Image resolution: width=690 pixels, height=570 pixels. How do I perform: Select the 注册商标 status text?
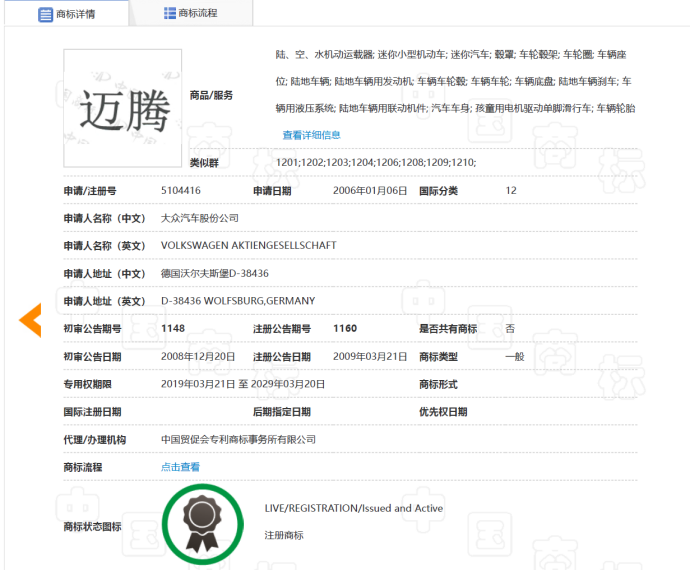[x=284, y=536]
